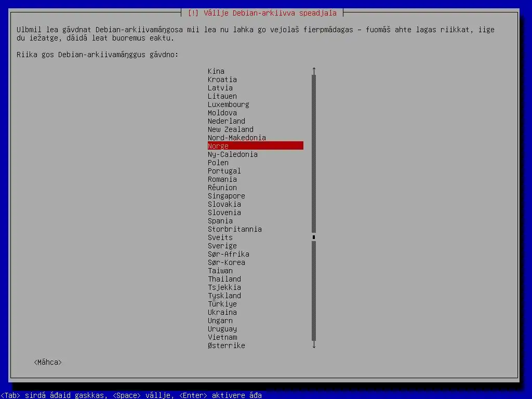Click the scrollbar down arrow
Viewport: 532px width, 399px height.
(x=314, y=345)
